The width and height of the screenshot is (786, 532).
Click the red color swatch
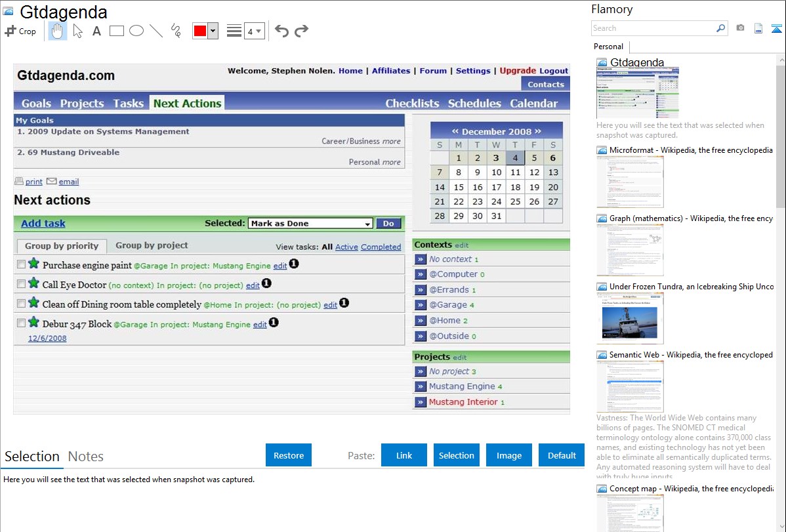point(200,31)
